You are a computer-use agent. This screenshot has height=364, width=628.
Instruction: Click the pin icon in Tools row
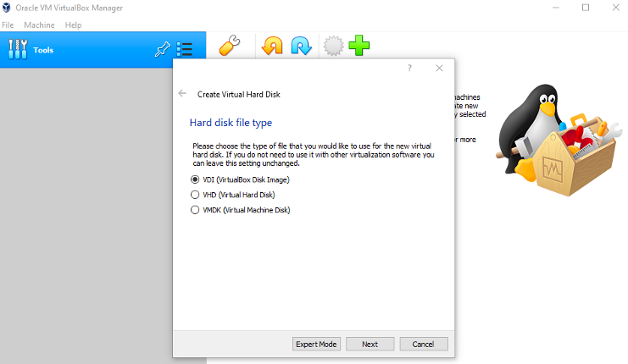point(162,50)
